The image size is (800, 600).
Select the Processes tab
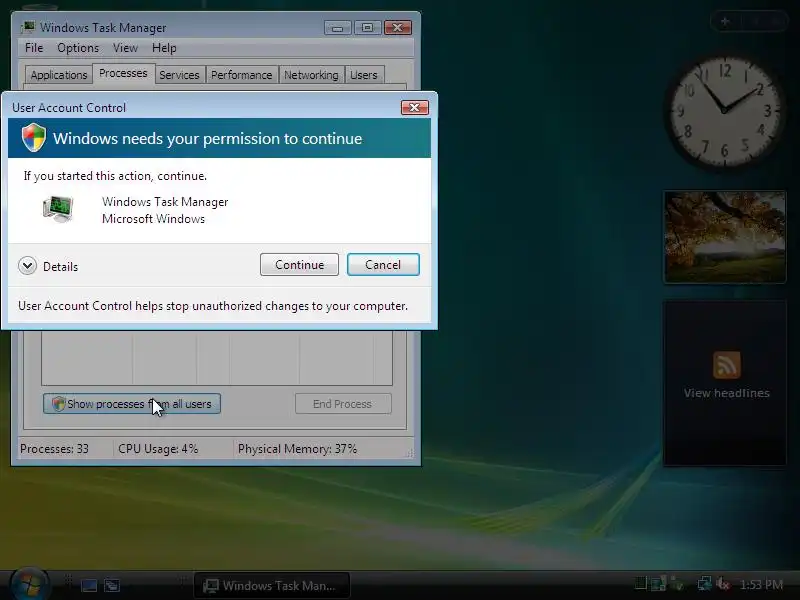(123, 73)
